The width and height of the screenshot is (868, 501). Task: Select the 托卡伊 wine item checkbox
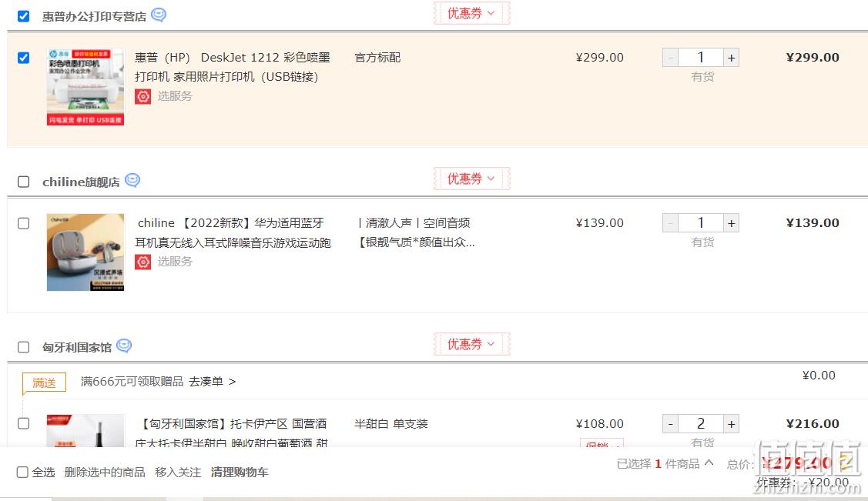pyautogui.click(x=23, y=423)
